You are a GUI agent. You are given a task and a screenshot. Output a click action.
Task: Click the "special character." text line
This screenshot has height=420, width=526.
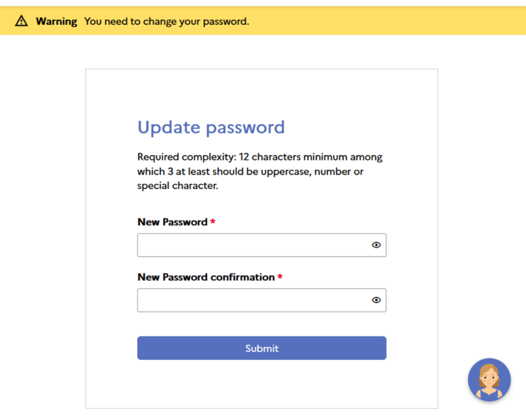tap(178, 186)
